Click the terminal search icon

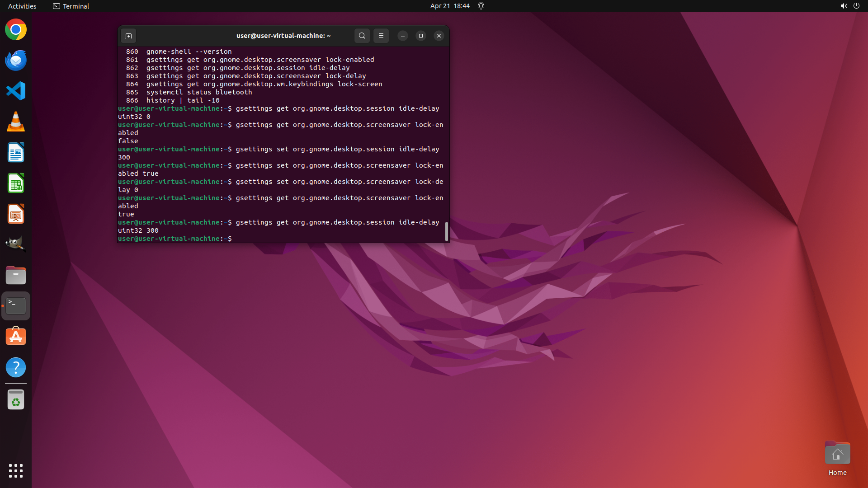362,36
